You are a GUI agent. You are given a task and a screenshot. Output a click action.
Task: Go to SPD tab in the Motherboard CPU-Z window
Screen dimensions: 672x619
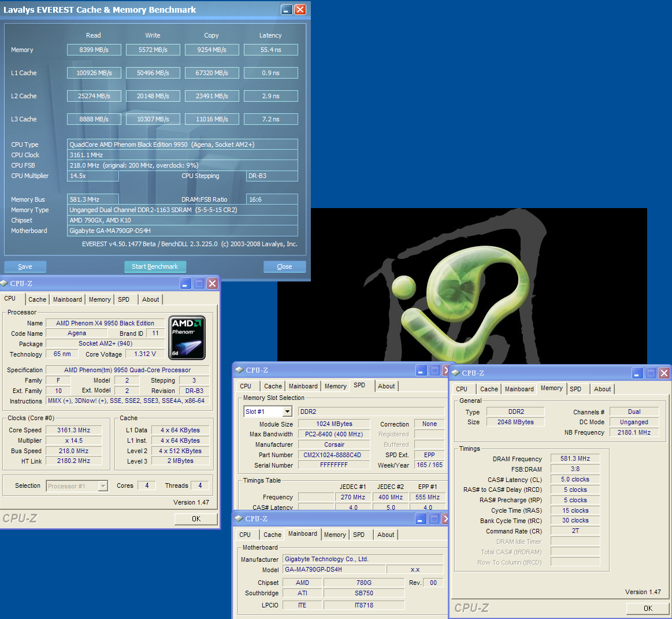tap(359, 535)
